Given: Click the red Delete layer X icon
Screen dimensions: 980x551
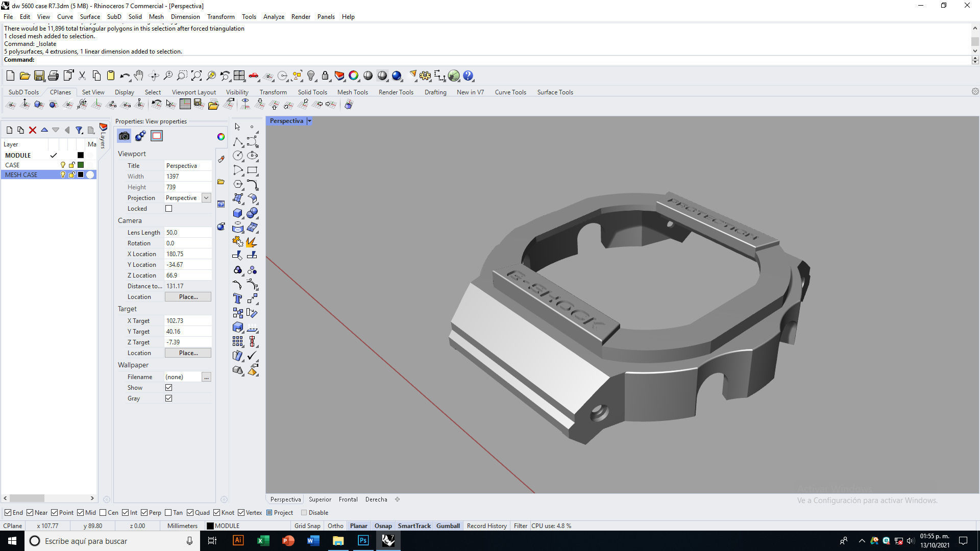Looking at the screenshot, I should pyautogui.click(x=33, y=130).
